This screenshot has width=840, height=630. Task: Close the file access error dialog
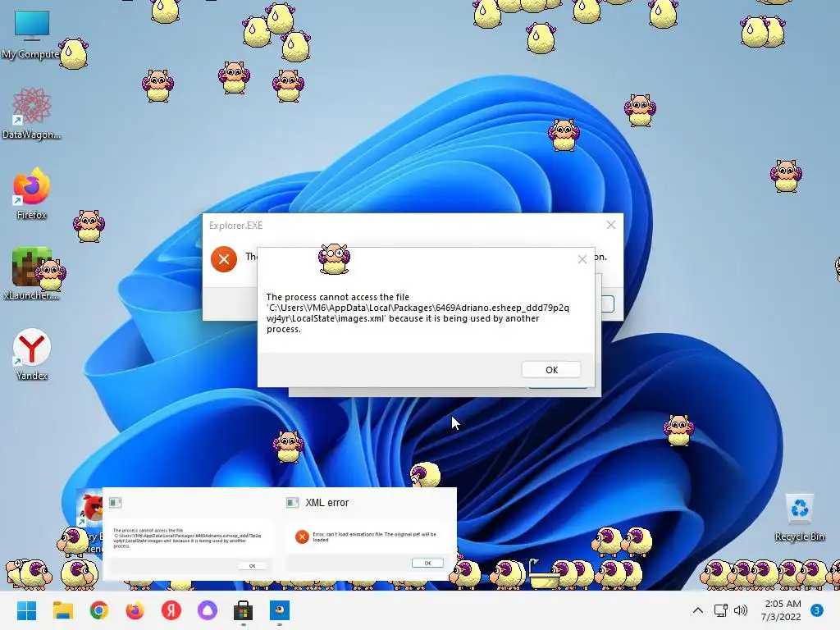pos(582,259)
